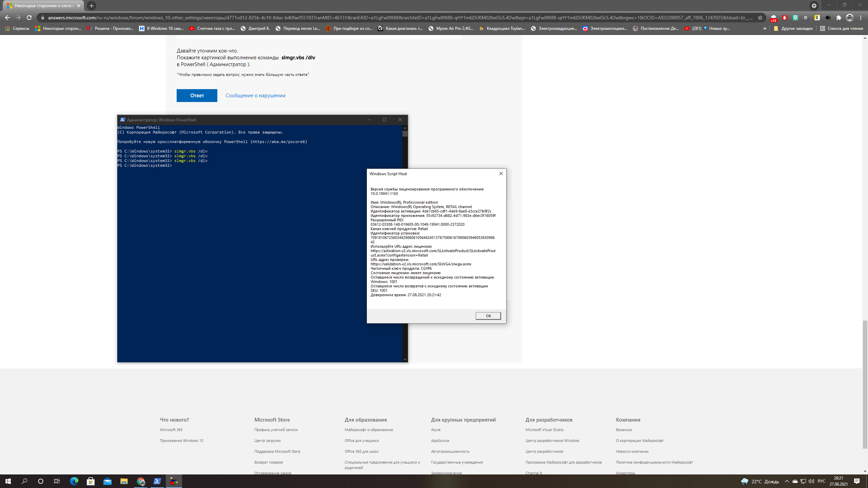Viewport: 868px width, 488px height.
Task: Open Microsoft 365 footer link
Action: pyautogui.click(x=171, y=430)
